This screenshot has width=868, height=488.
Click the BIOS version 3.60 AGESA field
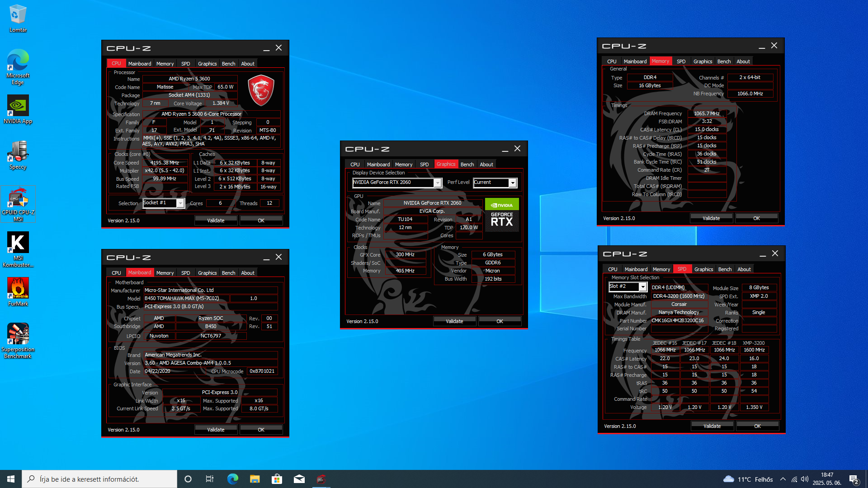pos(211,363)
